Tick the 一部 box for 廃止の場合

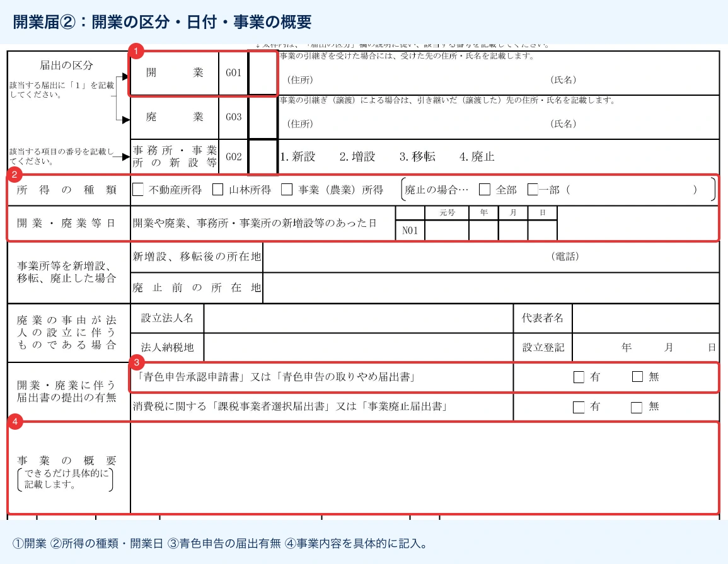[533, 190]
